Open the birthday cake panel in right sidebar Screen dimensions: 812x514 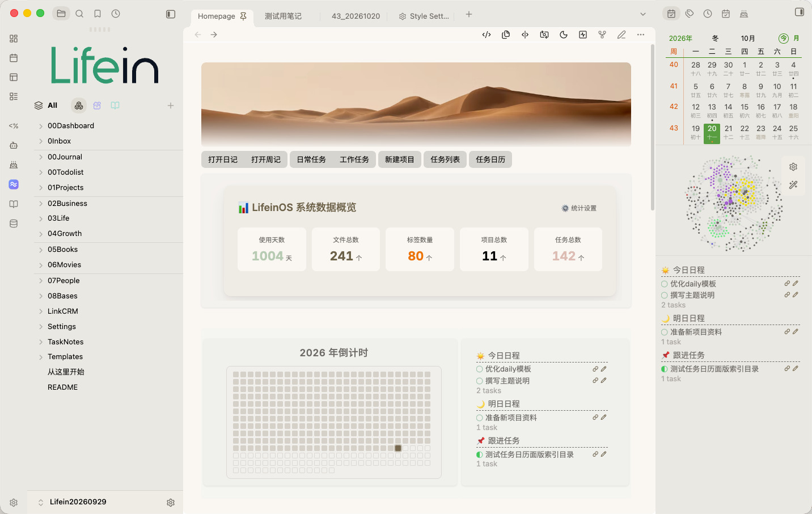point(744,14)
